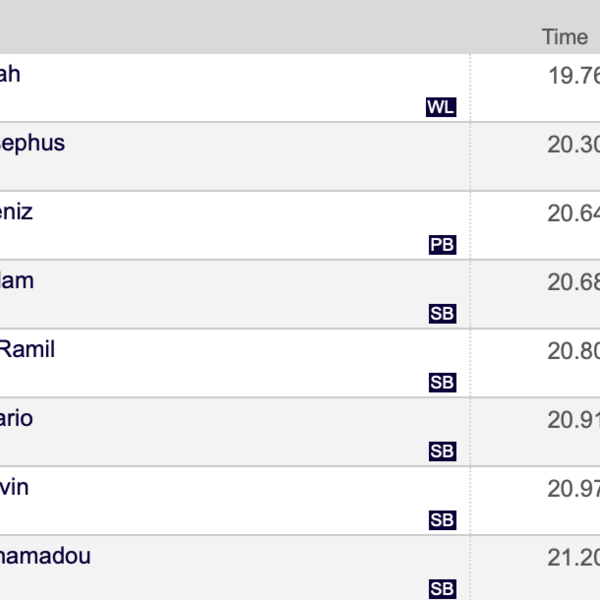Screen dimensions: 600x600
Task: Click the SB badge beside 20.91
Action: pyautogui.click(x=442, y=451)
